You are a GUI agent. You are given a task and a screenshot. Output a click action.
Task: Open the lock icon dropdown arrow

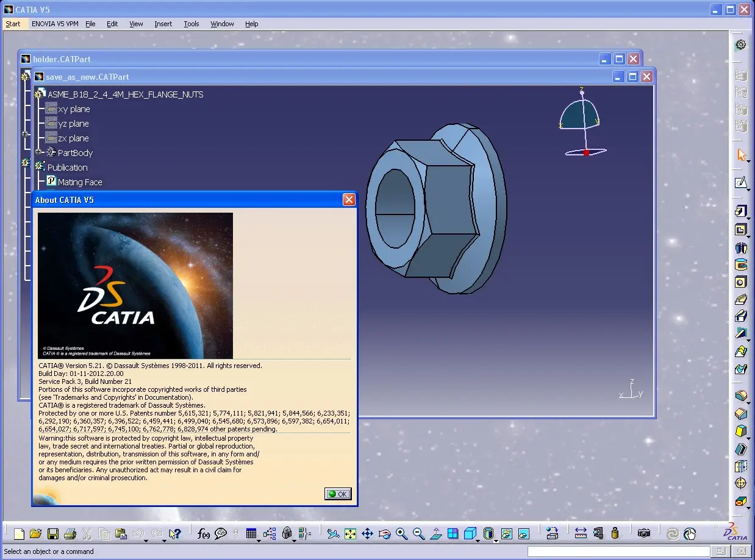[x=294, y=541]
